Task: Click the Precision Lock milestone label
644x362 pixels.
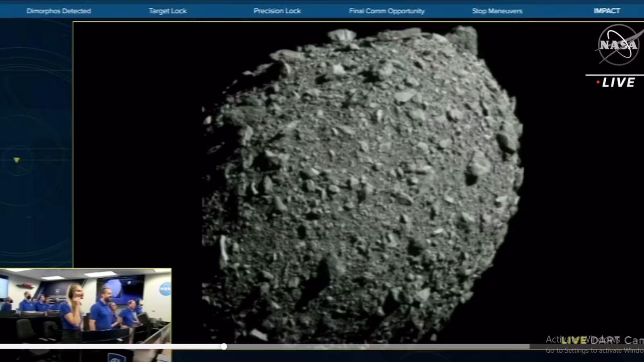Action: 277,11
